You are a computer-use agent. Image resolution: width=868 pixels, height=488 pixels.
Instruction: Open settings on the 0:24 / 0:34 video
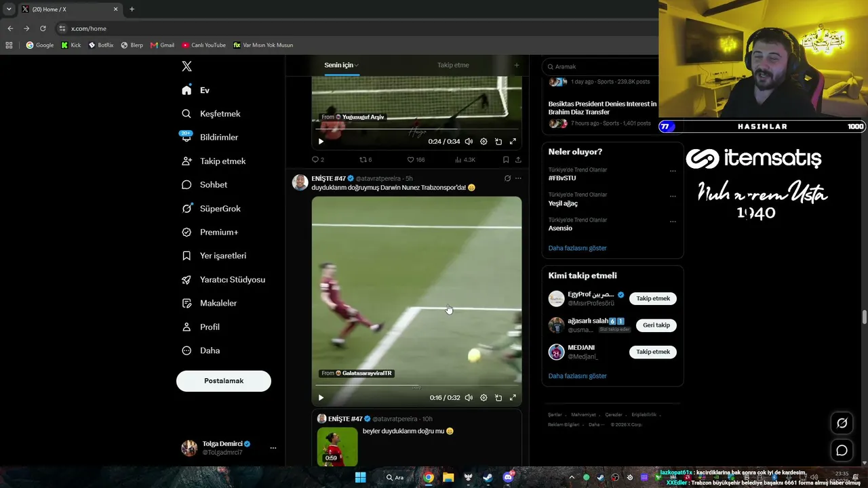[x=484, y=142]
